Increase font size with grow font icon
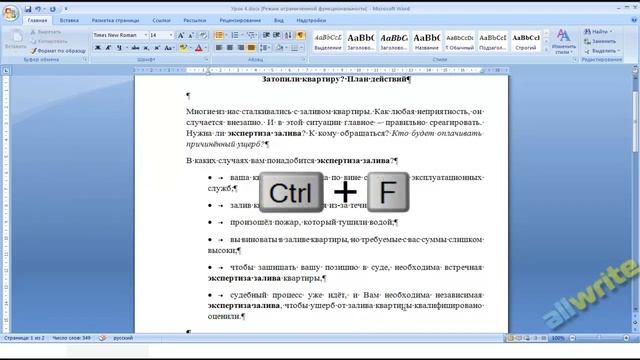Viewport: 640px width, 360px height. click(181, 36)
